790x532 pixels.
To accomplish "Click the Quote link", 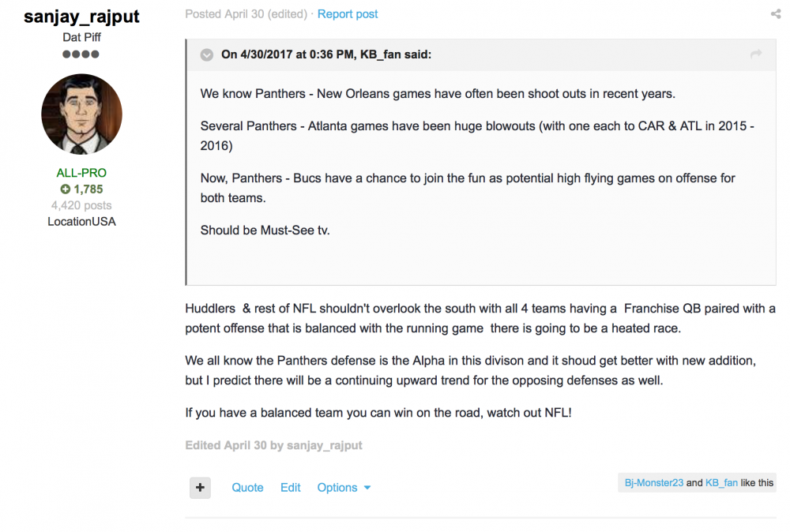I will click(x=247, y=488).
